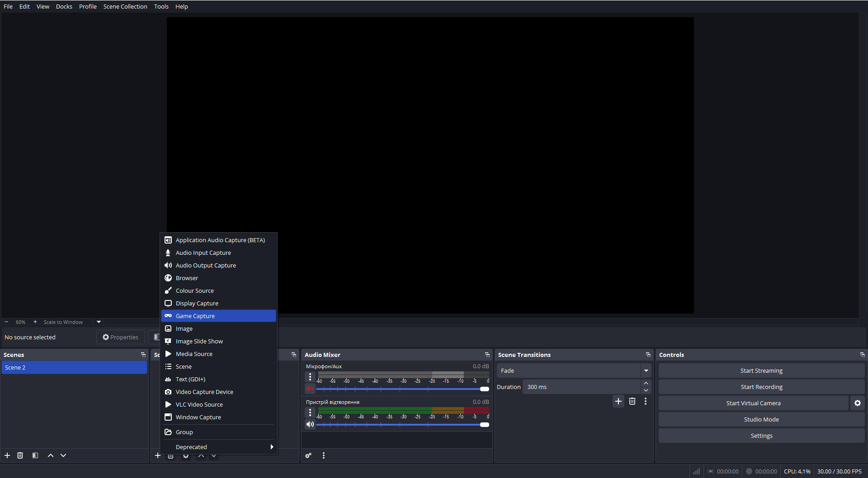Open scene filters icon in Scenes dock
Viewport: 868px width, 478px height.
click(35, 455)
